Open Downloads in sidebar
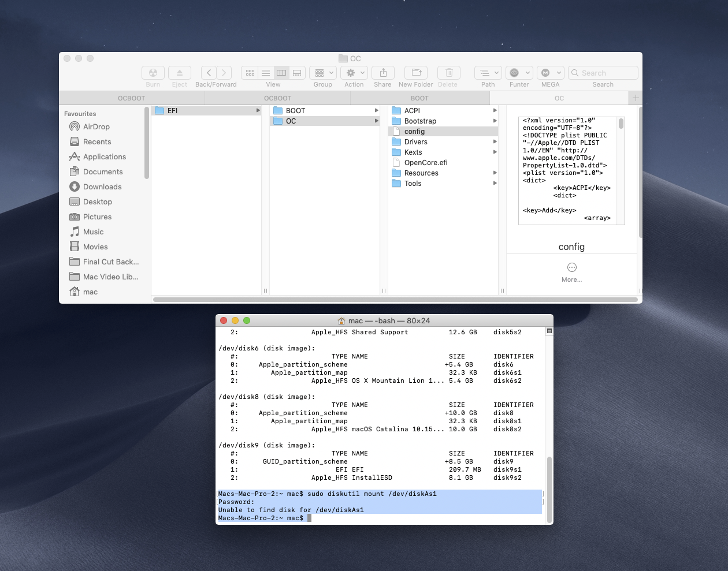The width and height of the screenshot is (728, 571). click(x=102, y=186)
